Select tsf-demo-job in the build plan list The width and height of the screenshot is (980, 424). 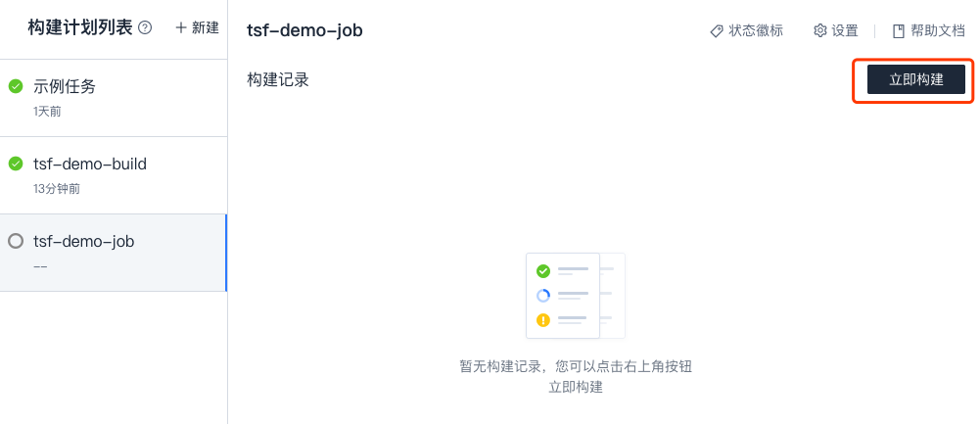84,241
